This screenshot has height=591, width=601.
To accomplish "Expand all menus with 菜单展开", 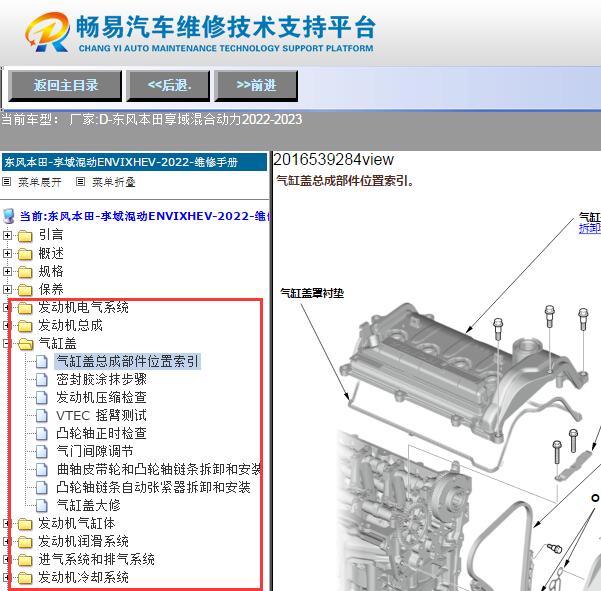I will pyautogui.click(x=39, y=182).
